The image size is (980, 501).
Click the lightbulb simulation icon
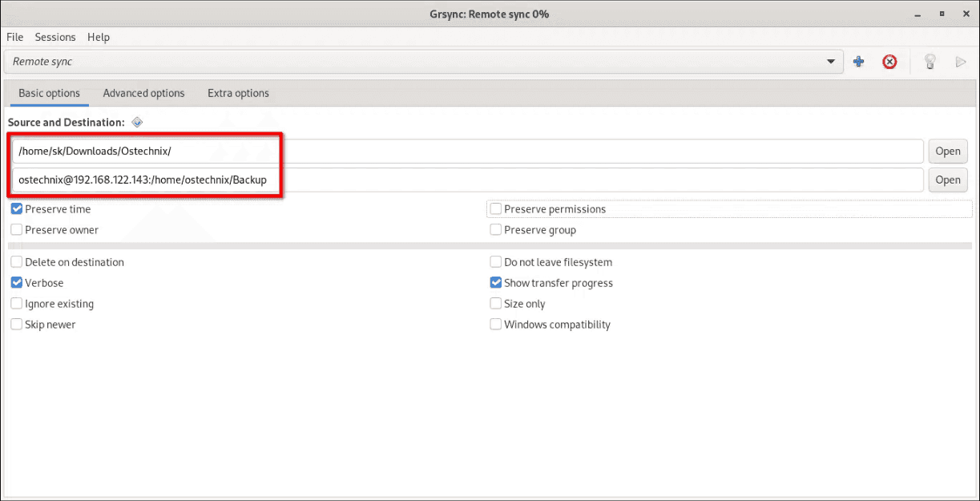(930, 62)
